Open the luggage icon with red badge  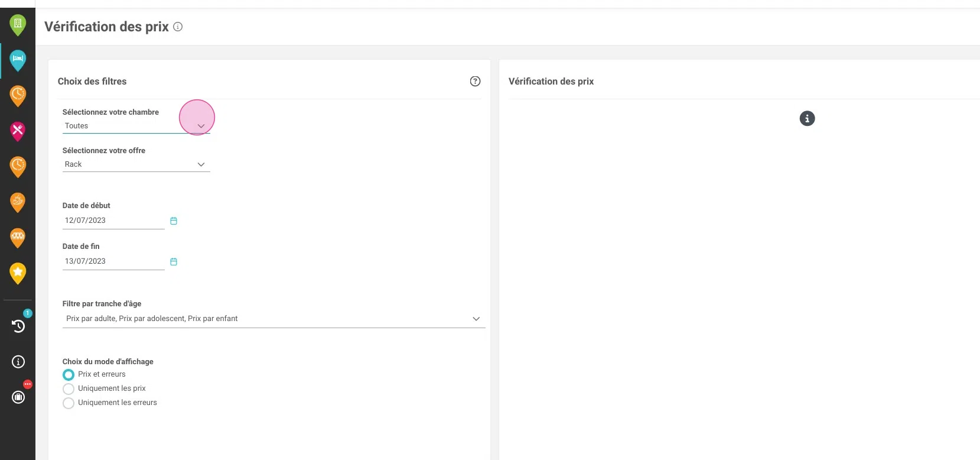pyautogui.click(x=18, y=397)
